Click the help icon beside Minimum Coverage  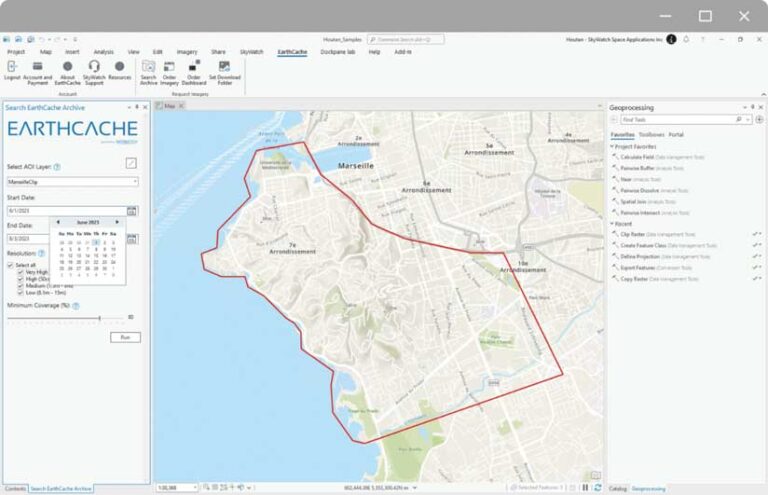pos(76,306)
